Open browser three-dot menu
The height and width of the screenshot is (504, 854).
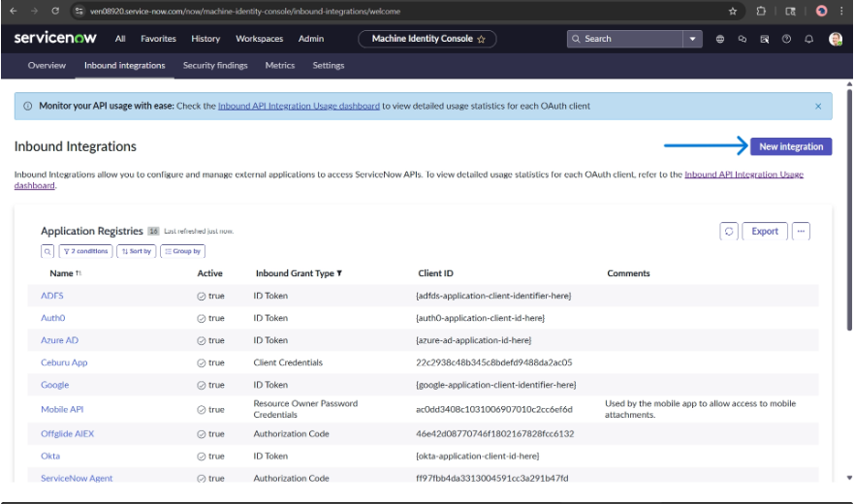pyautogui.click(x=841, y=11)
